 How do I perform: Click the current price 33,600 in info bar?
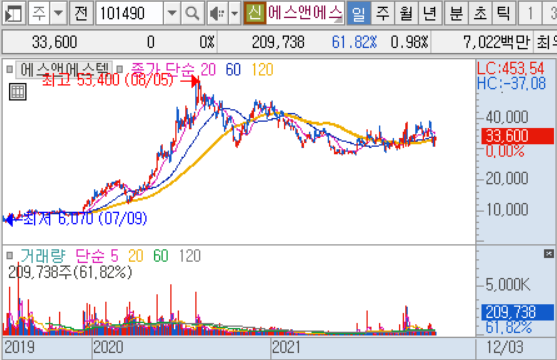coord(54,42)
